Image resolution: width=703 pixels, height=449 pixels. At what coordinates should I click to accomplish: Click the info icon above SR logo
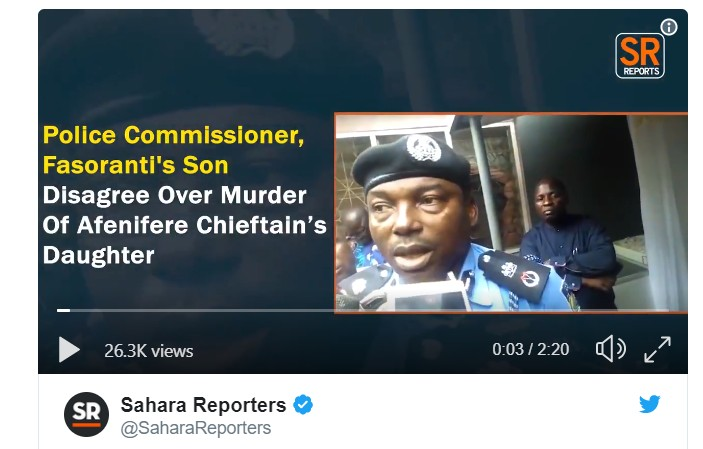[669, 27]
